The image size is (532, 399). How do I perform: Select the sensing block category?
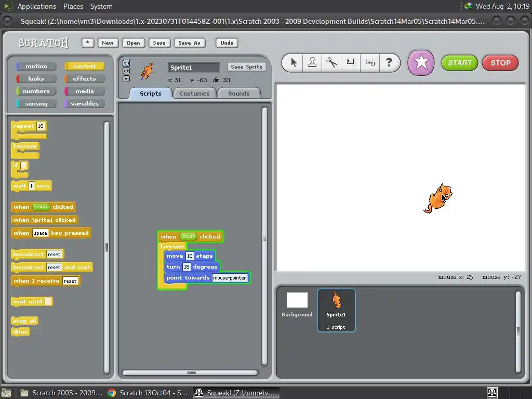pos(36,104)
